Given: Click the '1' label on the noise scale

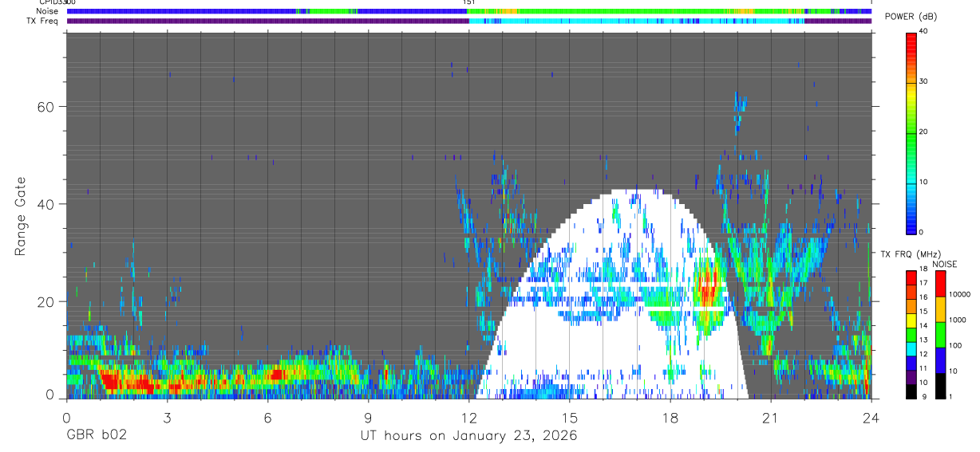Looking at the screenshot, I should coord(952,397).
